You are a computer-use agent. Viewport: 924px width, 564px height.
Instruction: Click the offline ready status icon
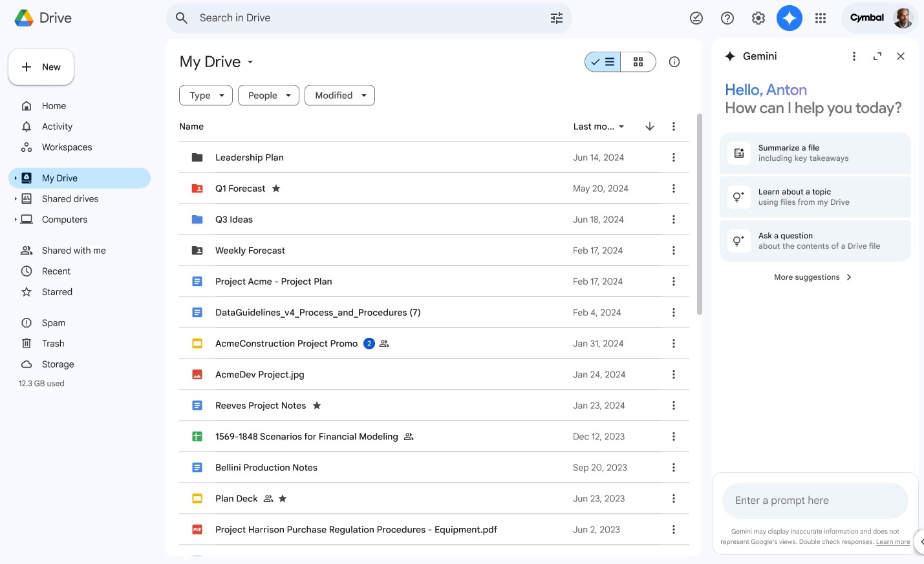click(x=696, y=18)
